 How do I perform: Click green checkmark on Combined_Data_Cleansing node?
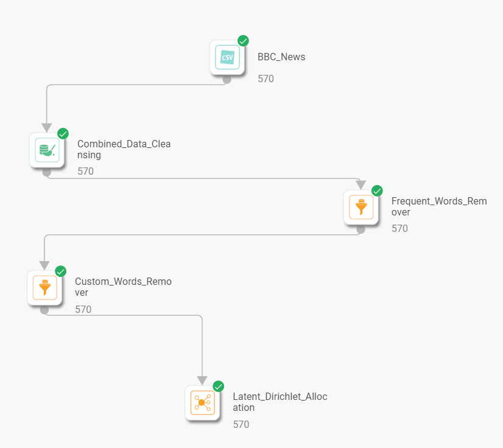(x=63, y=134)
